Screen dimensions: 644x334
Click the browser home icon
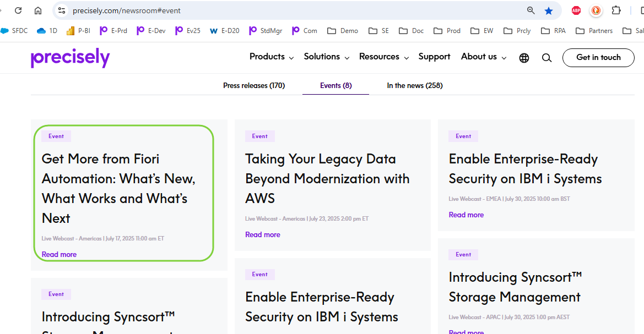tap(38, 10)
